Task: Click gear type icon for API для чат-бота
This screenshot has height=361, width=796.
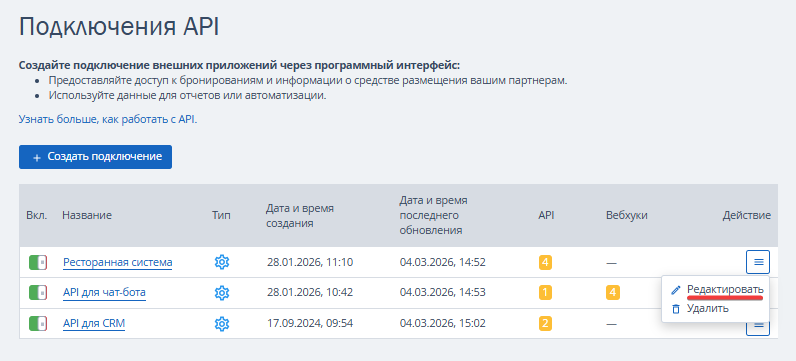Action: coord(222,293)
